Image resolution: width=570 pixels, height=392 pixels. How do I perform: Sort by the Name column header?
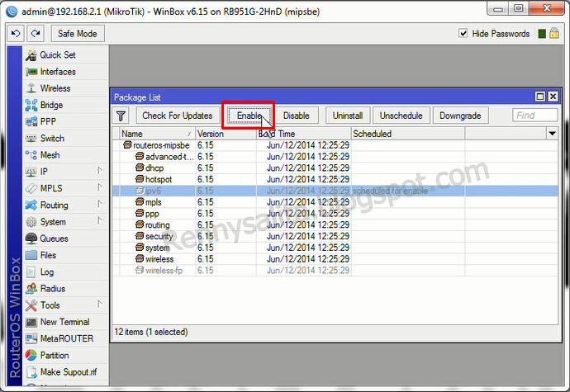(x=158, y=134)
